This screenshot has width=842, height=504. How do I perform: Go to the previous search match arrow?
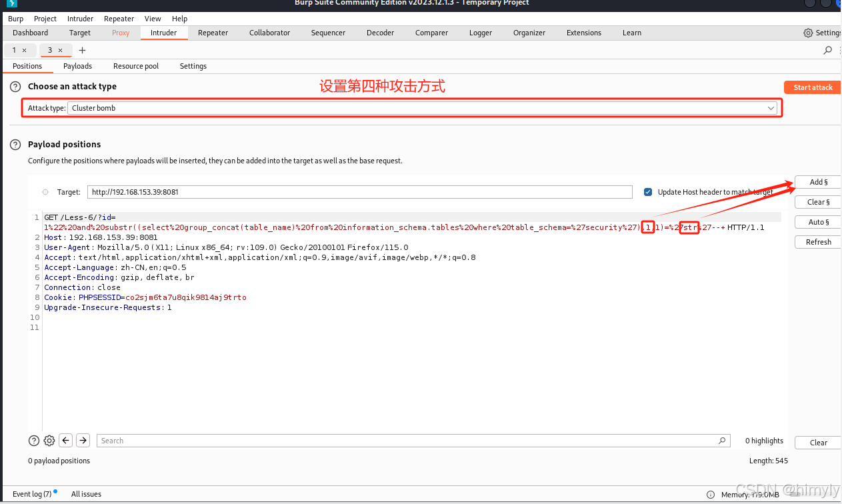pyautogui.click(x=66, y=441)
